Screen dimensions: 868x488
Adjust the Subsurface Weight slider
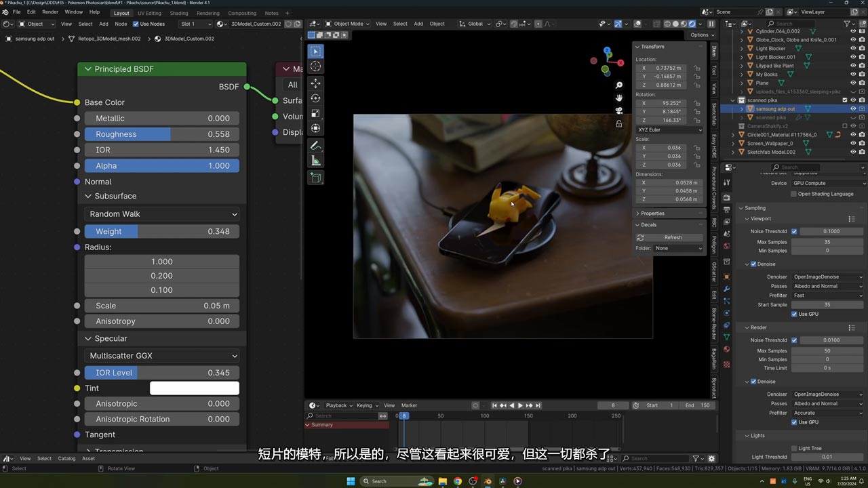pos(162,232)
